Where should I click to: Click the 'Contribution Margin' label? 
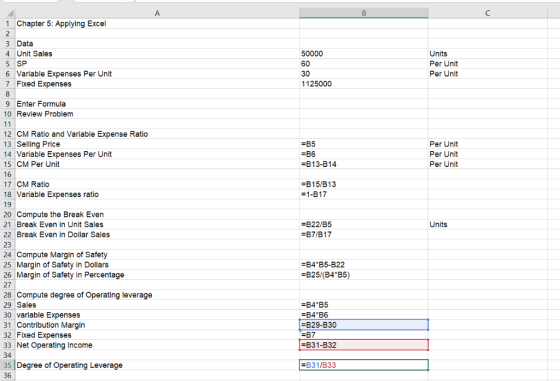pyautogui.click(x=157, y=325)
